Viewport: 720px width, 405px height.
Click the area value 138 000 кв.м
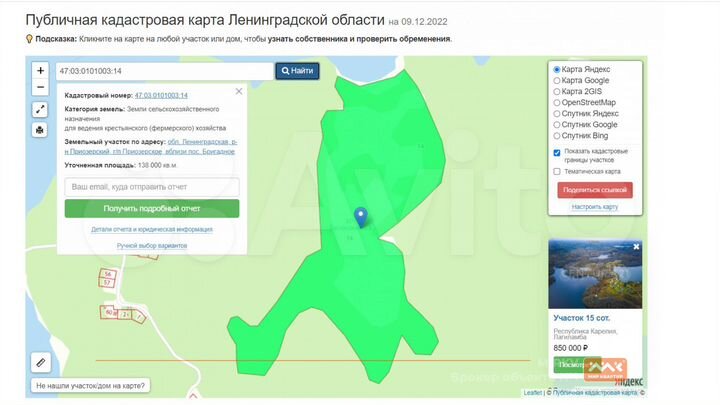(x=157, y=165)
